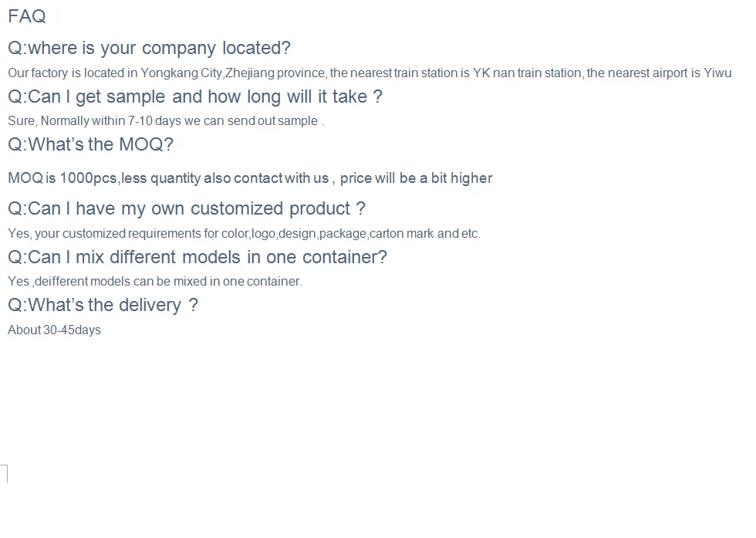Click the word "Yiwu" after nearest airport
This screenshot has height=538, width=756.
click(x=717, y=73)
